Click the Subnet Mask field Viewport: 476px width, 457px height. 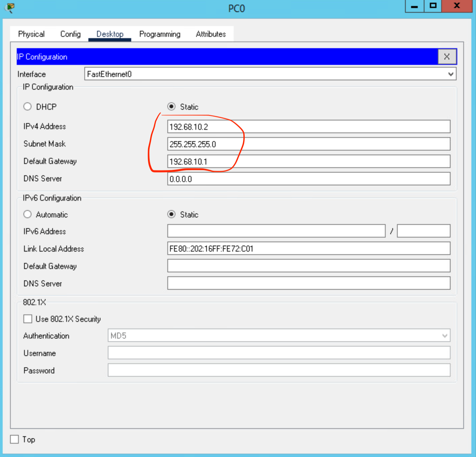(x=309, y=144)
